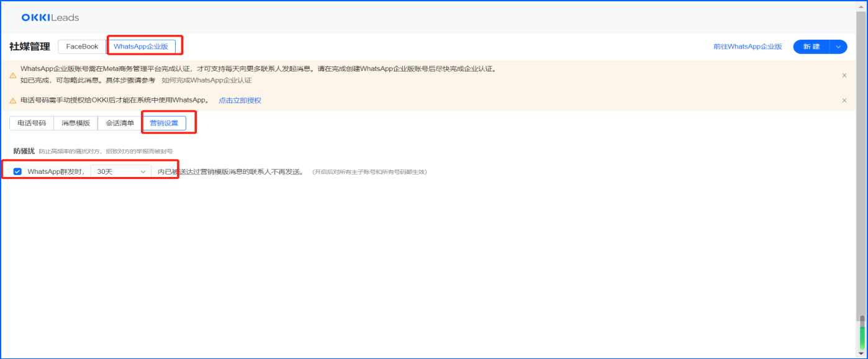Open the 电话号码 tab
868x359 pixels.
pyautogui.click(x=32, y=123)
